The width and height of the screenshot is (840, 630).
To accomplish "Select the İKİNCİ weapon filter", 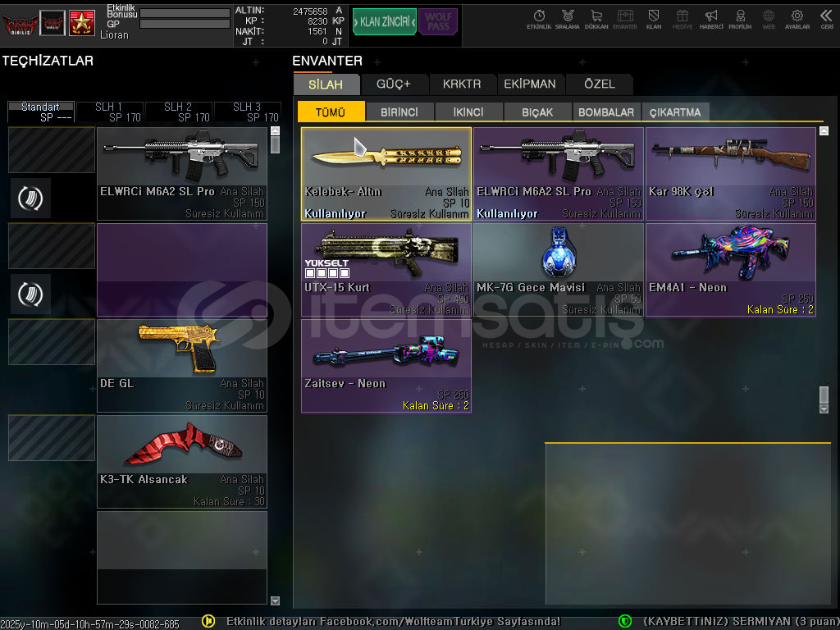I will [x=468, y=112].
